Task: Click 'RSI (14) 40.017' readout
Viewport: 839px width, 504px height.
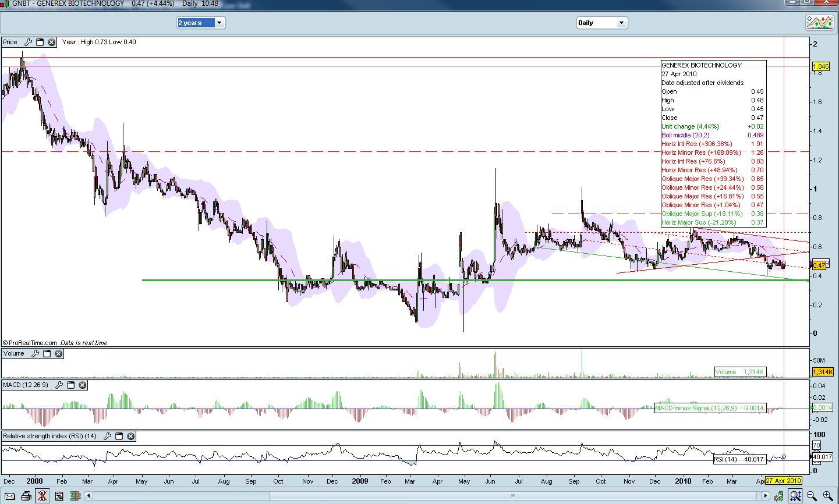Action: point(740,459)
